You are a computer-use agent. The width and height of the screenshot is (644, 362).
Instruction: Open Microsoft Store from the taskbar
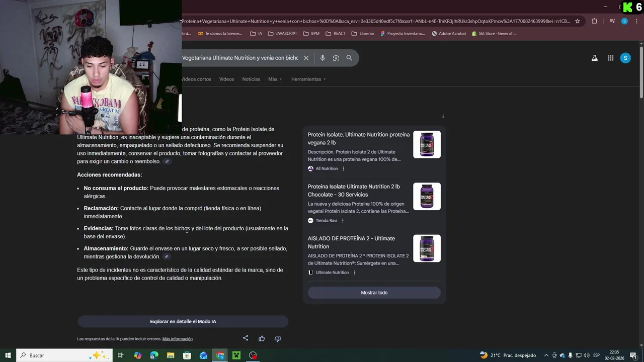(187, 355)
